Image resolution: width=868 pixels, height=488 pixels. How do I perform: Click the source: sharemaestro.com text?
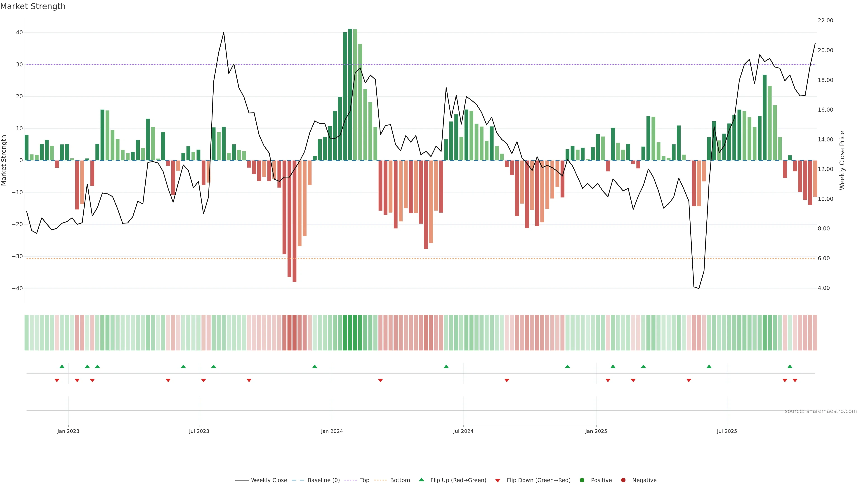point(821,411)
